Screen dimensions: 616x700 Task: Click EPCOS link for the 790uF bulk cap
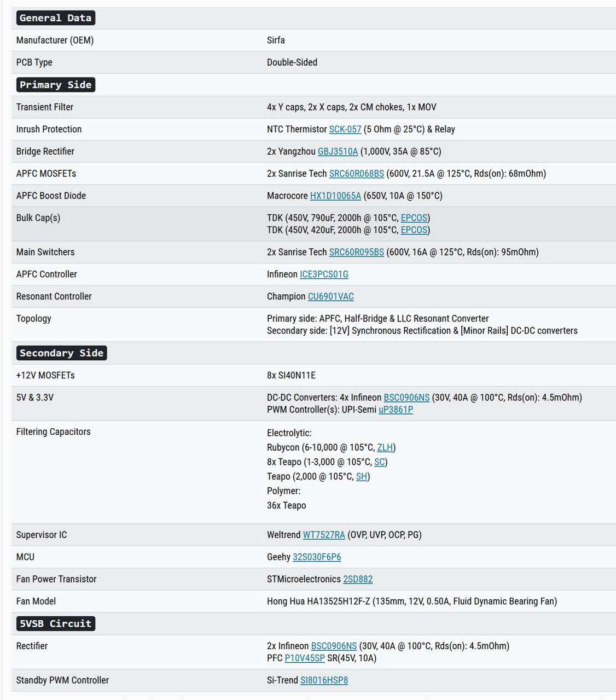pyautogui.click(x=414, y=218)
